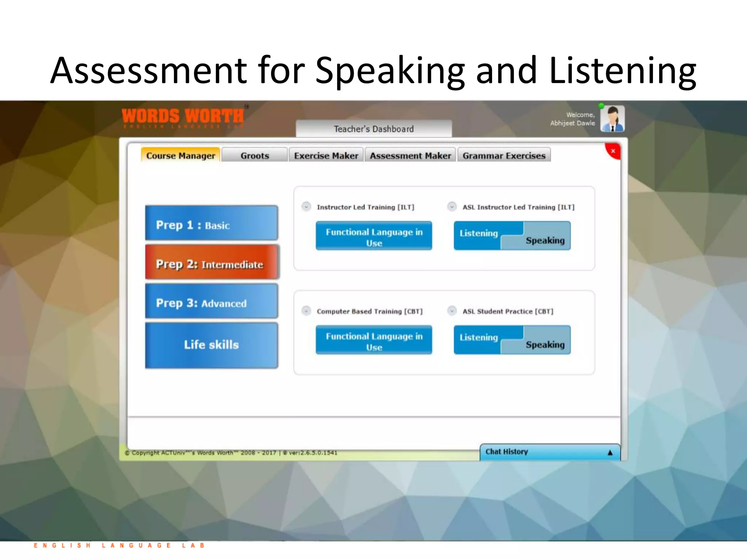Image resolution: width=747 pixels, height=560 pixels.
Task: Toggle the Computer Based Training chevron
Action: click(x=306, y=311)
